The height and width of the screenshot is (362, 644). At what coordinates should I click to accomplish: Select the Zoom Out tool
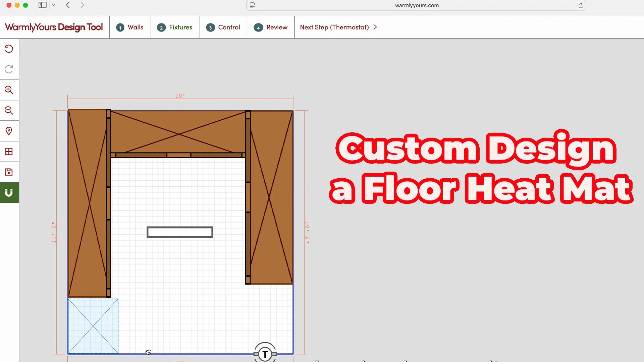pos(9,111)
